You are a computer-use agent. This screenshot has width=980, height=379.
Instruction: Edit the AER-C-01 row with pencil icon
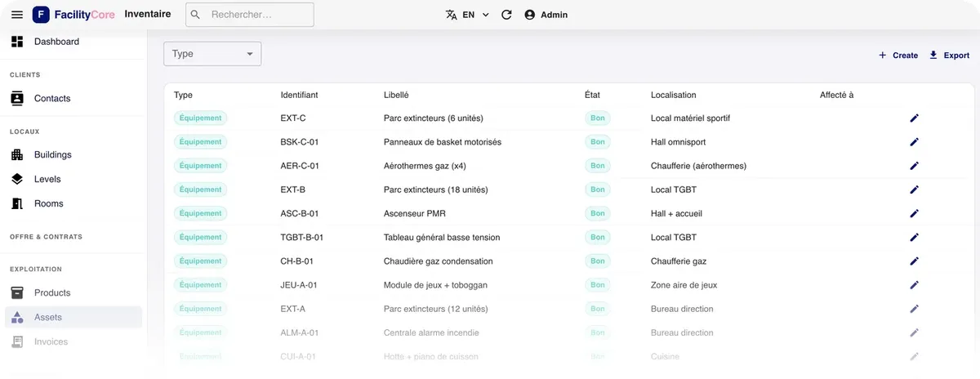pyautogui.click(x=915, y=166)
